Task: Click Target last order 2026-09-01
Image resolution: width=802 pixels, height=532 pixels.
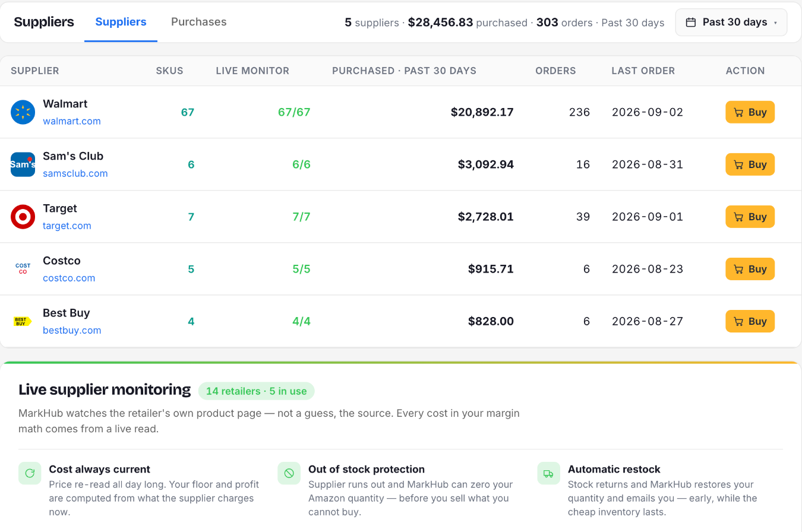Action: pyautogui.click(x=648, y=217)
